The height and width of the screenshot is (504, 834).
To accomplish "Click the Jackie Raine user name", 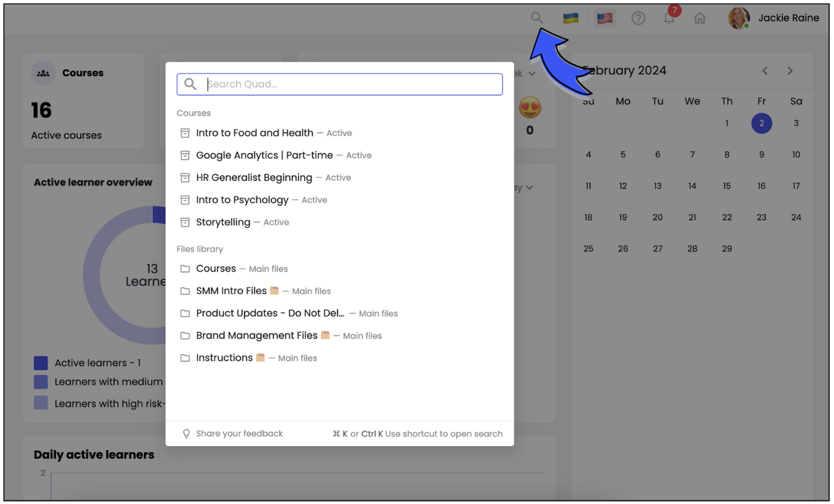I will (789, 18).
